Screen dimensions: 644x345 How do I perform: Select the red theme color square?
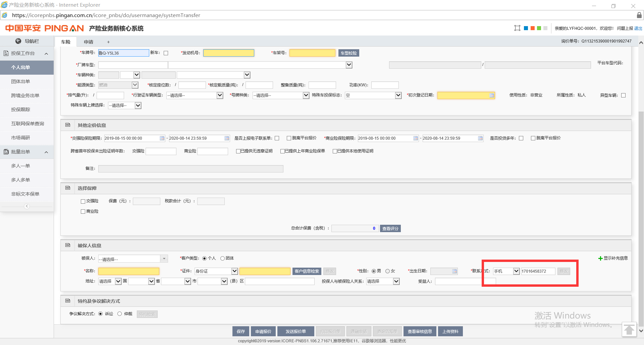[532, 28]
